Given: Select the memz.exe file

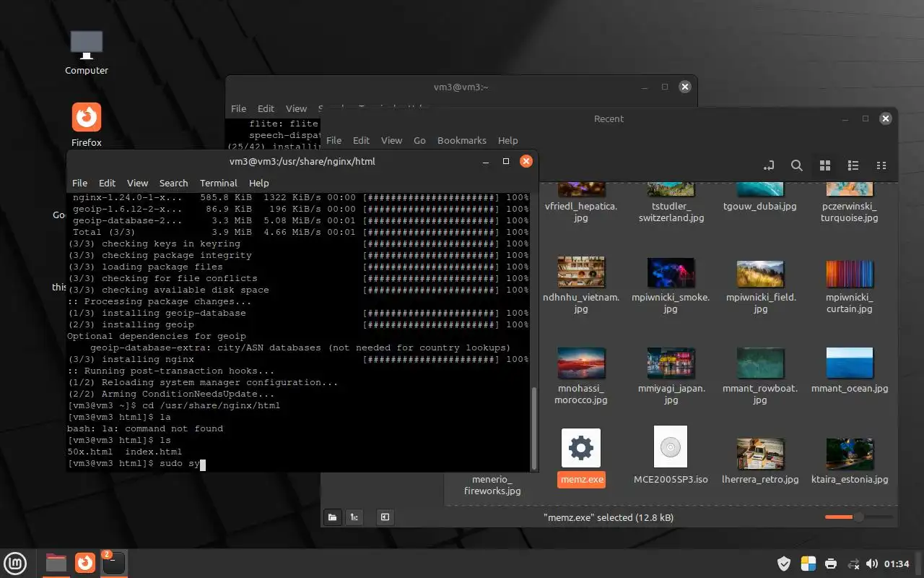Looking at the screenshot, I should tap(581, 448).
